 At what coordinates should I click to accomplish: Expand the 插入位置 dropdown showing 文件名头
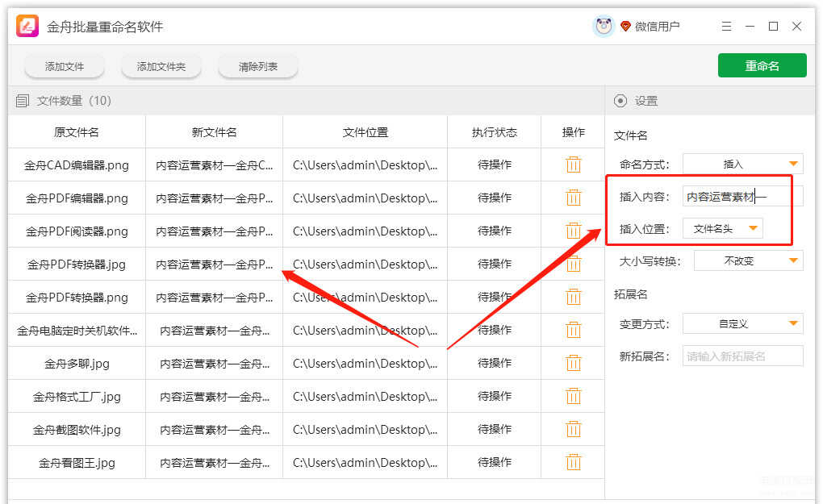click(722, 229)
